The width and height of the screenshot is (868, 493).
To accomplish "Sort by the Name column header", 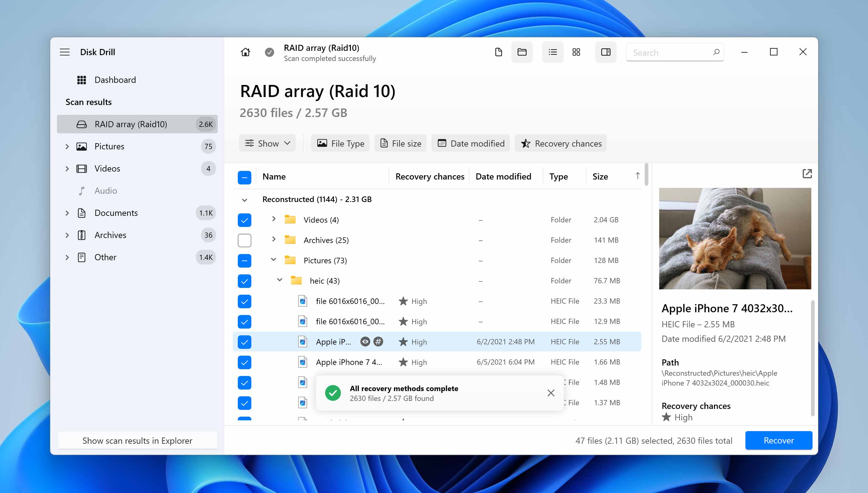I will coord(274,176).
